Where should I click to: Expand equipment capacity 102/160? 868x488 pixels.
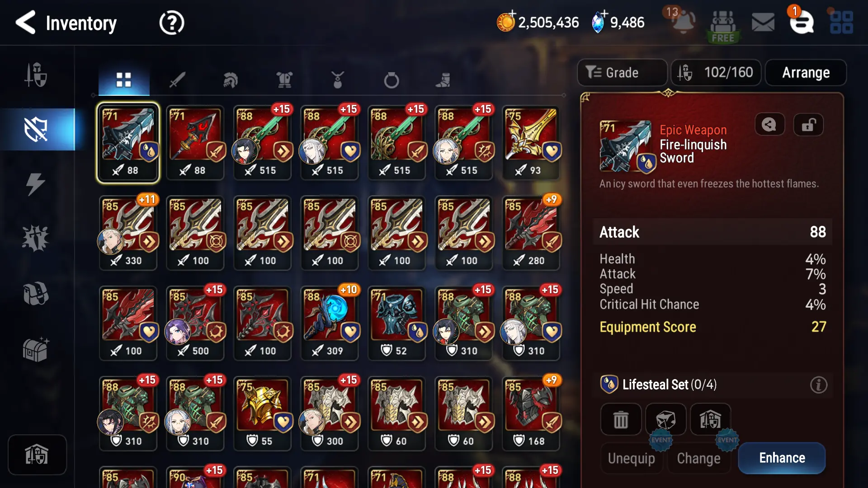(x=716, y=72)
